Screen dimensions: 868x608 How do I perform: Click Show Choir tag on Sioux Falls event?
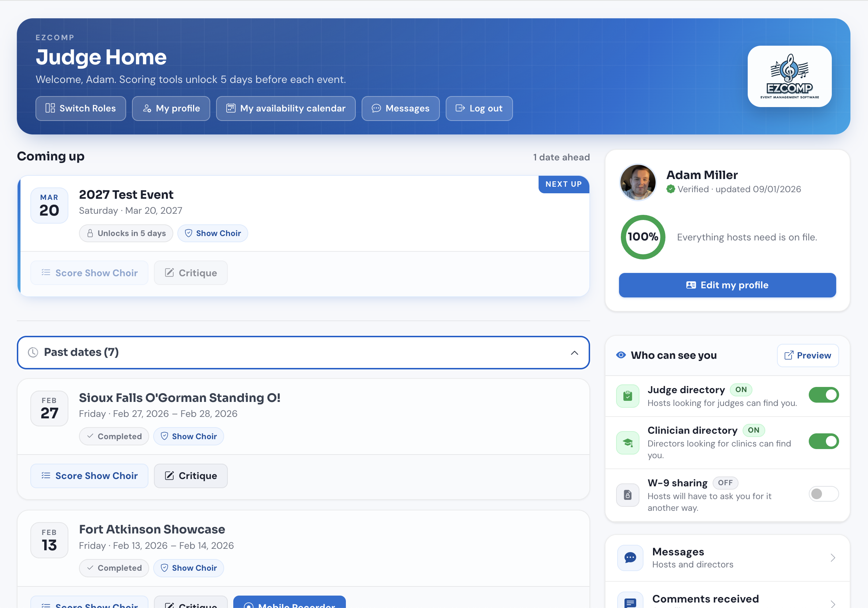[x=188, y=436]
